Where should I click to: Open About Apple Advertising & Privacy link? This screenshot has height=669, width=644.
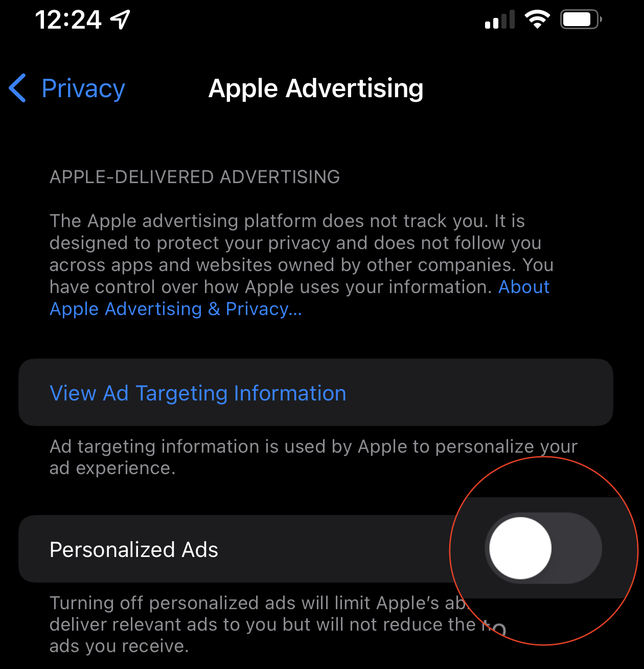coord(300,298)
